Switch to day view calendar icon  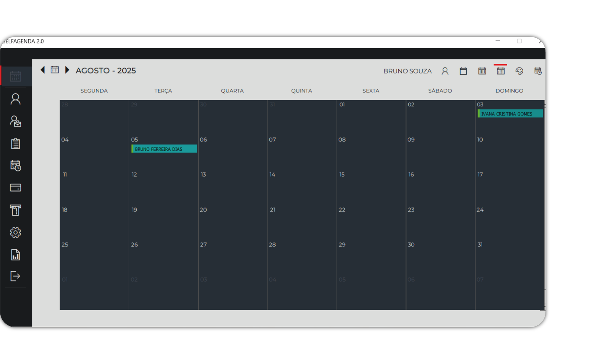(x=463, y=71)
